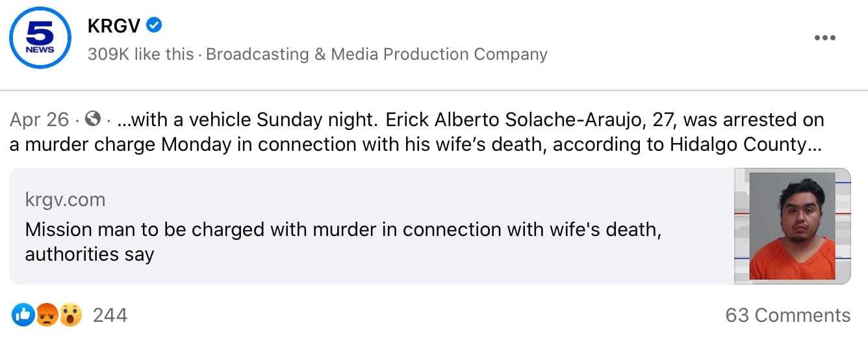Click the Apr 26 post date
This screenshot has height=342, width=868.
tap(39, 120)
